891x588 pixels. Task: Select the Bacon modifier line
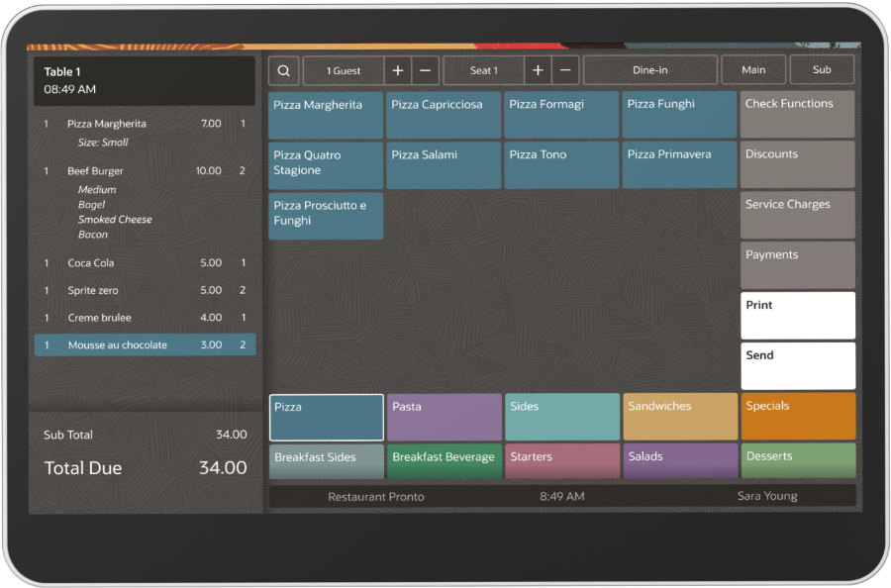click(93, 234)
